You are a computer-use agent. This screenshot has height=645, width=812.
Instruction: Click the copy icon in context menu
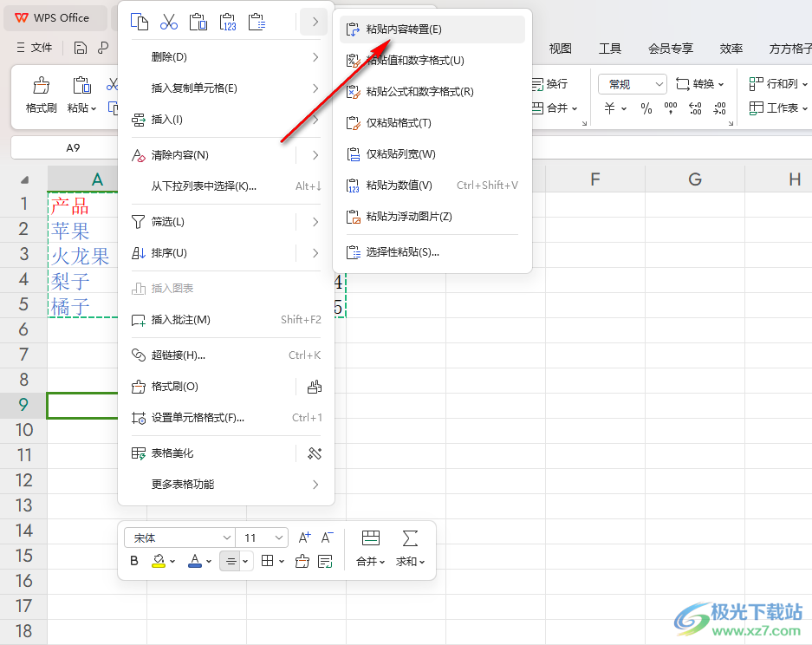(140, 22)
